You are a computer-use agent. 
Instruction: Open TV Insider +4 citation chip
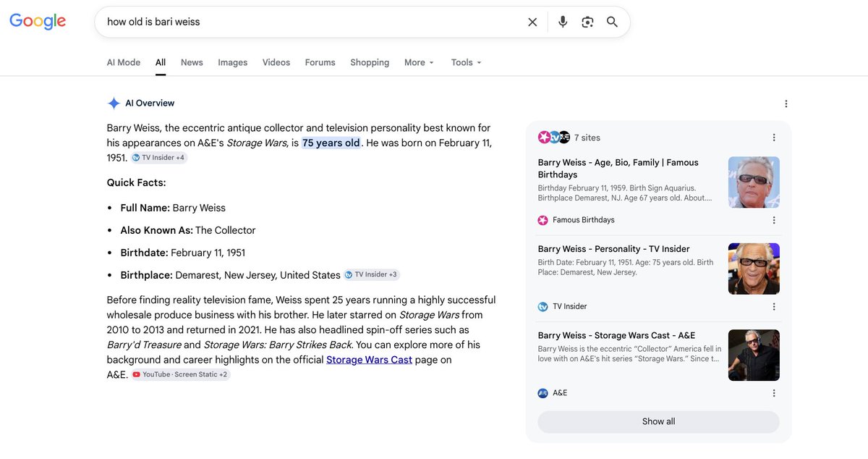point(159,158)
